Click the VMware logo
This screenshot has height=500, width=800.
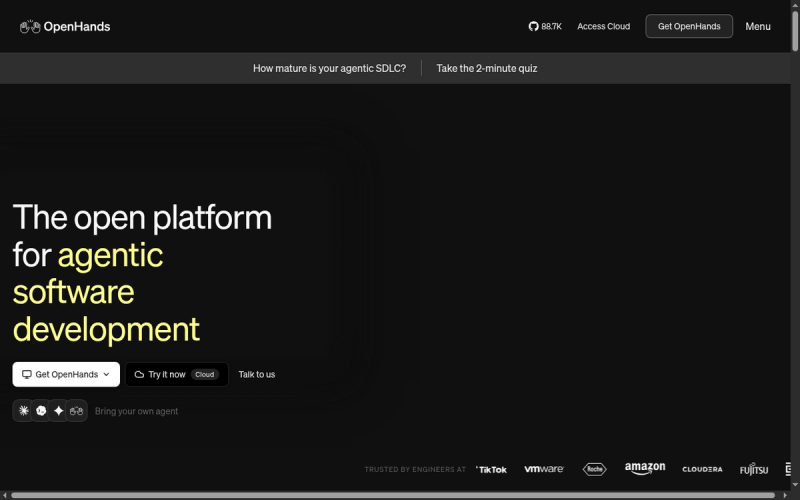coord(544,469)
